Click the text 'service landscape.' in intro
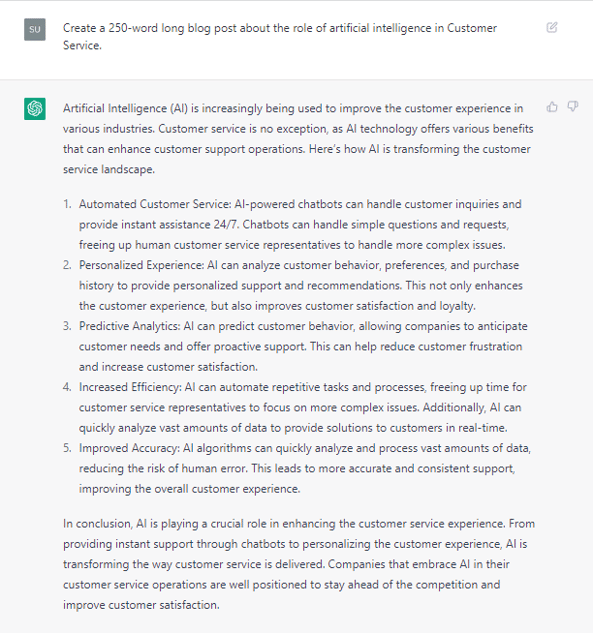593x633 pixels. pyautogui.click(x=109, y=169)
